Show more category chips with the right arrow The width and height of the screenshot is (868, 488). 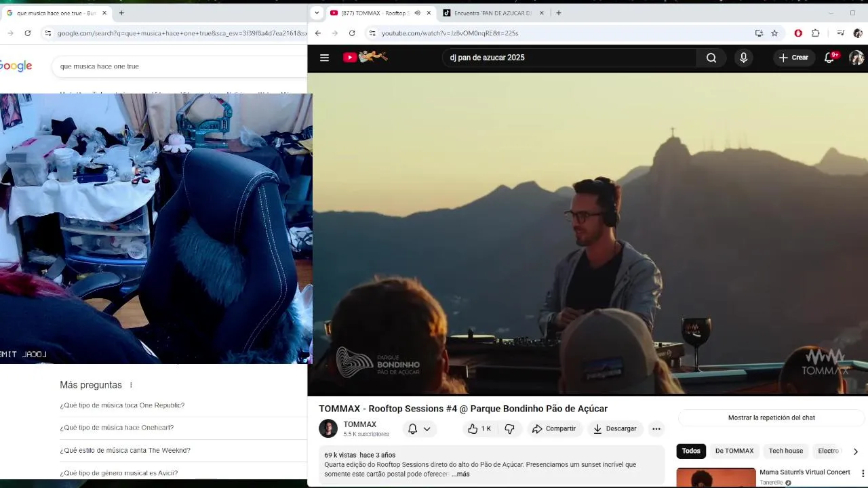pos(855,451)
